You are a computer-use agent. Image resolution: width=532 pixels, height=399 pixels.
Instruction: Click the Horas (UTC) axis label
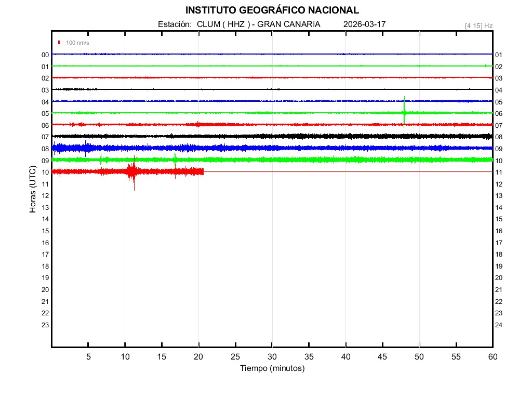click(x=33, y=190)
